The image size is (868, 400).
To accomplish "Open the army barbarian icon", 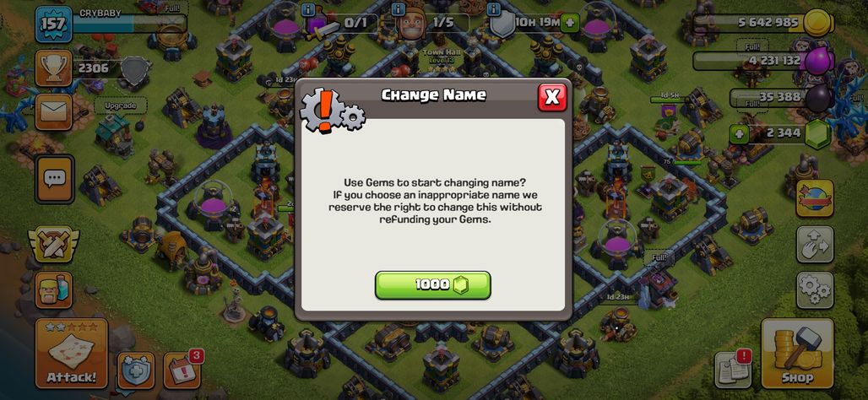I will (x=54, y=290).
